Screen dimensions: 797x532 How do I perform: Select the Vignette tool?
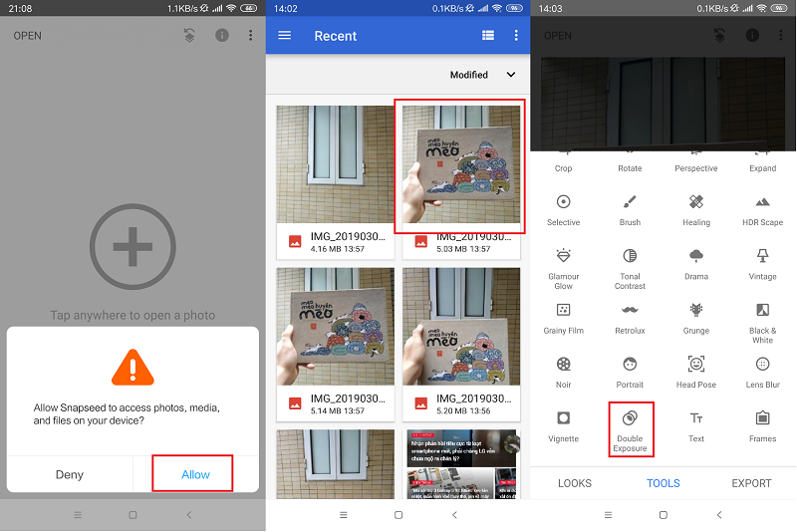click(x=563, y=426)
